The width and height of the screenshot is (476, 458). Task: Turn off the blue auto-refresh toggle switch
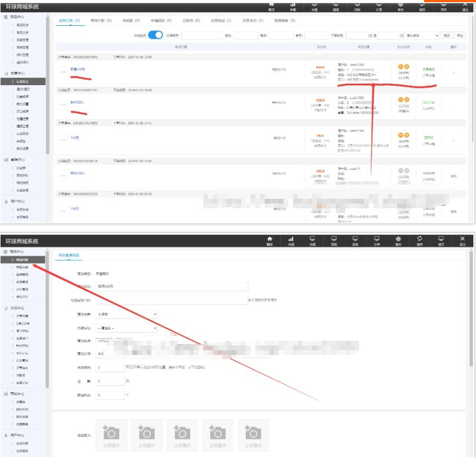[155, 35]
